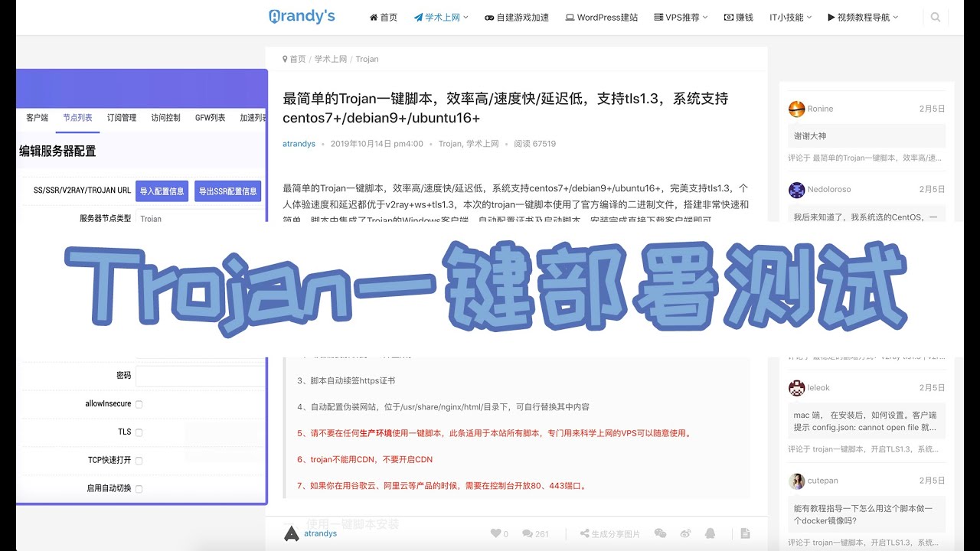Image resolution: width=980 pixels, height=551 pixels.
Task: Click the 阅读 67519 view count
Action: click(535, 144)
